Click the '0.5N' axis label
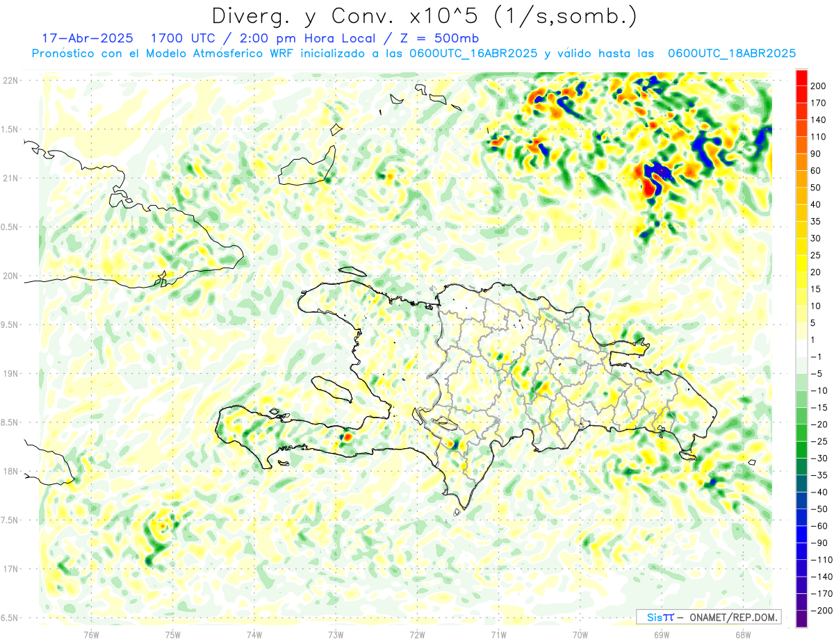Screen dimensions: 834x644 coord(10,227)
